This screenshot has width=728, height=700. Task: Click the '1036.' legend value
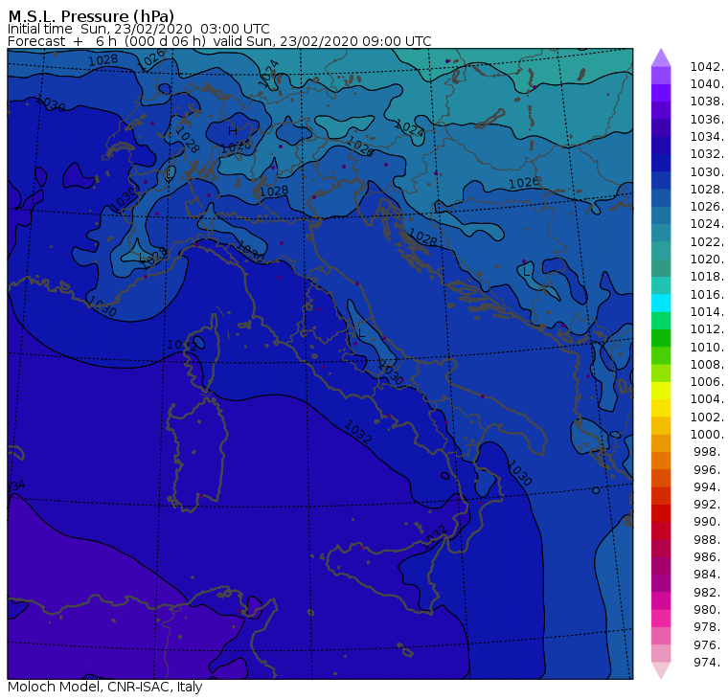tap(707, 120)
